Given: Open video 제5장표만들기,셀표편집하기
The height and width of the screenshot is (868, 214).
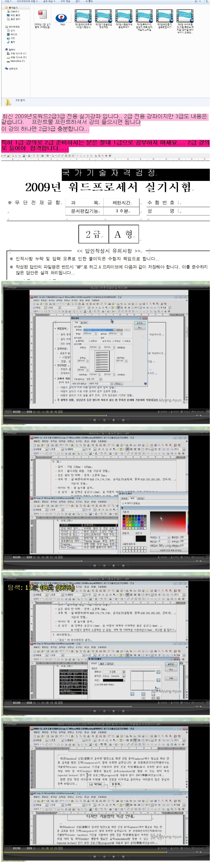Looking at the screenshot, I should [x=165, y=19].
